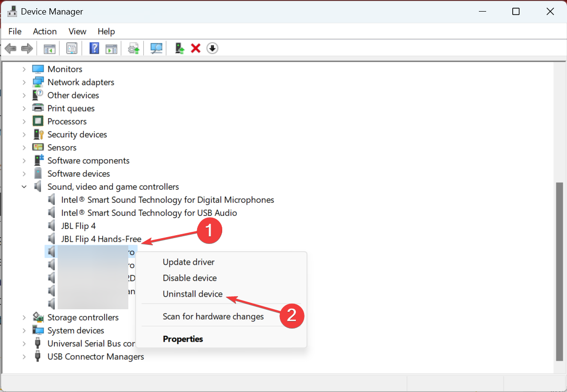Open the File menu
This screenshot has height=392, width=567.
(15, 31)
